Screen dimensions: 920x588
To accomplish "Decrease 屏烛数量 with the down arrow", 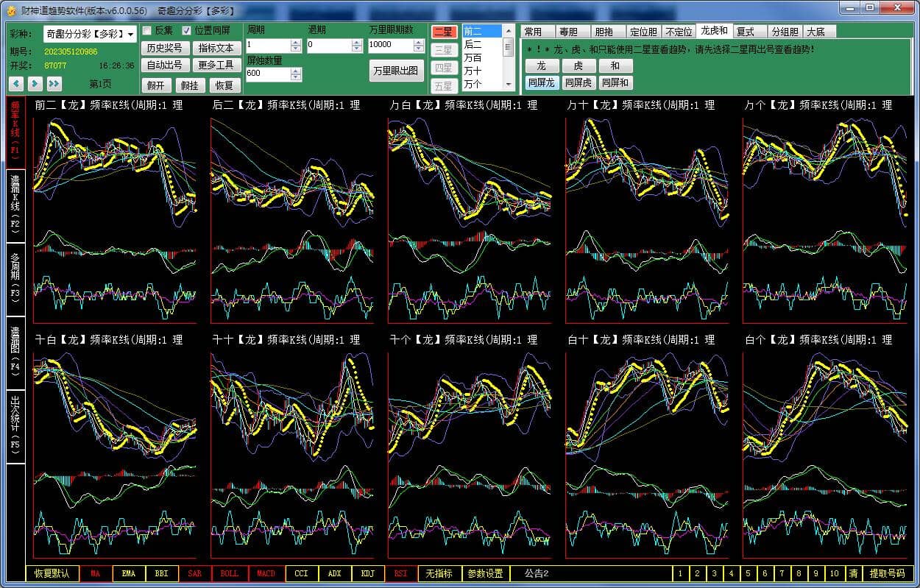I will pos(296,77).
